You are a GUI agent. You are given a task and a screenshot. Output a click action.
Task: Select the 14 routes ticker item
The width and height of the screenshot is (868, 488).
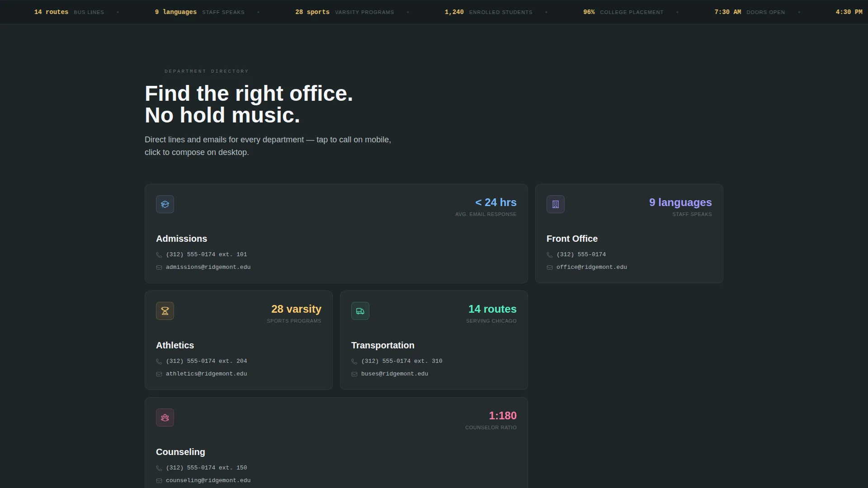[69, 12]
